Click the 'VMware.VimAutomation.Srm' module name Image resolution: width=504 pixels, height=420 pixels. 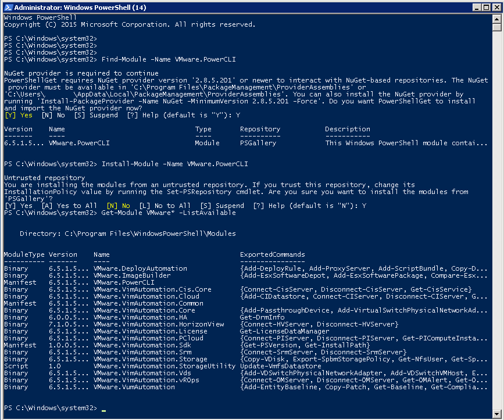(x=142, y=352)
